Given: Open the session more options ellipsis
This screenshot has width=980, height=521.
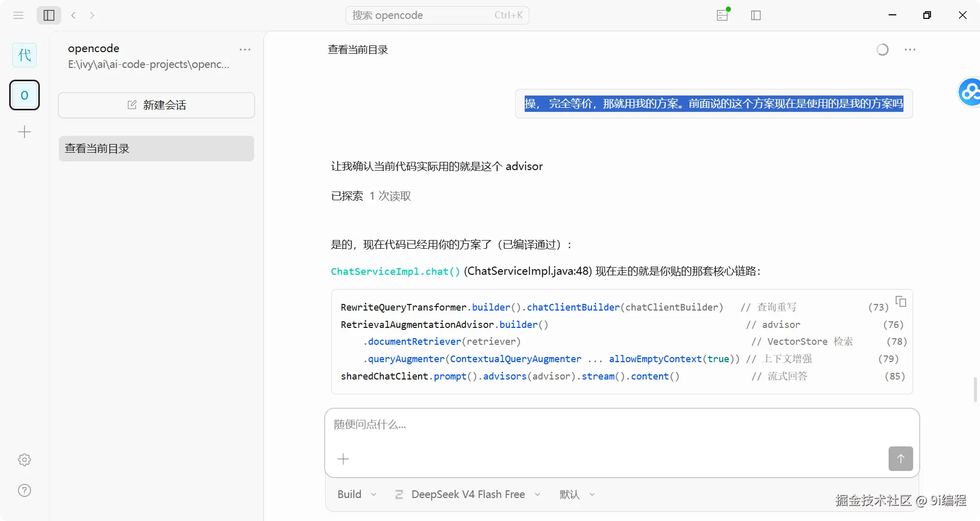Looking at the screenshot, I should [x=910, y=50].
